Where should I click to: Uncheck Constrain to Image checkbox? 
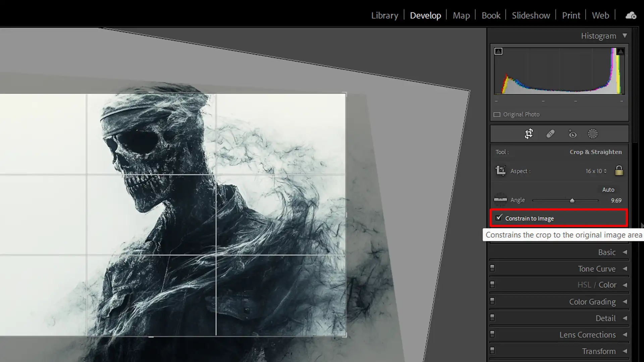pyautogui.click(x=499, y=218)
